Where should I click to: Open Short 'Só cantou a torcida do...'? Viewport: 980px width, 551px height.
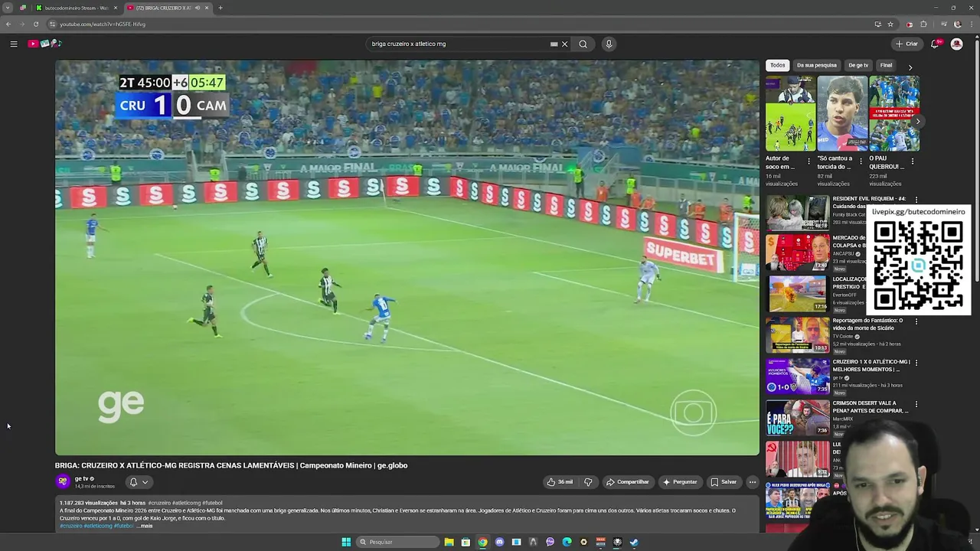[842, 113]
